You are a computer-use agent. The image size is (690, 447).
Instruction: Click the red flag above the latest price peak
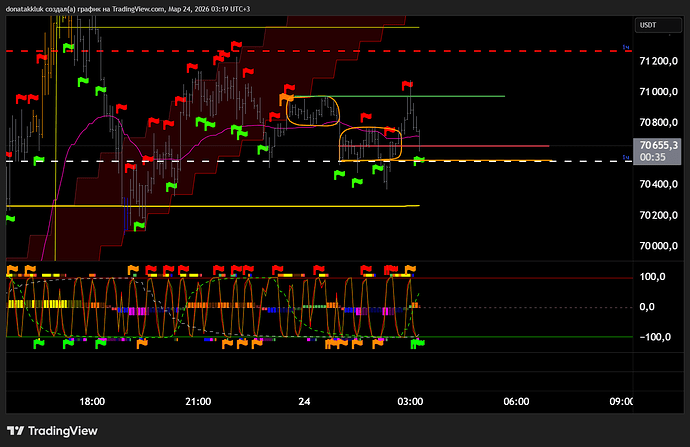coord(408,86)
